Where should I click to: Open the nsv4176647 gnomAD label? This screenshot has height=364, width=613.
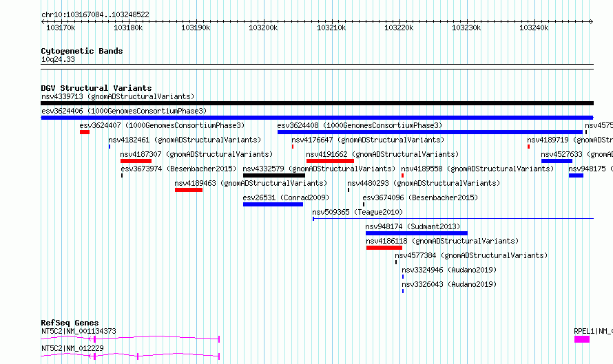(x=368, y=140)
